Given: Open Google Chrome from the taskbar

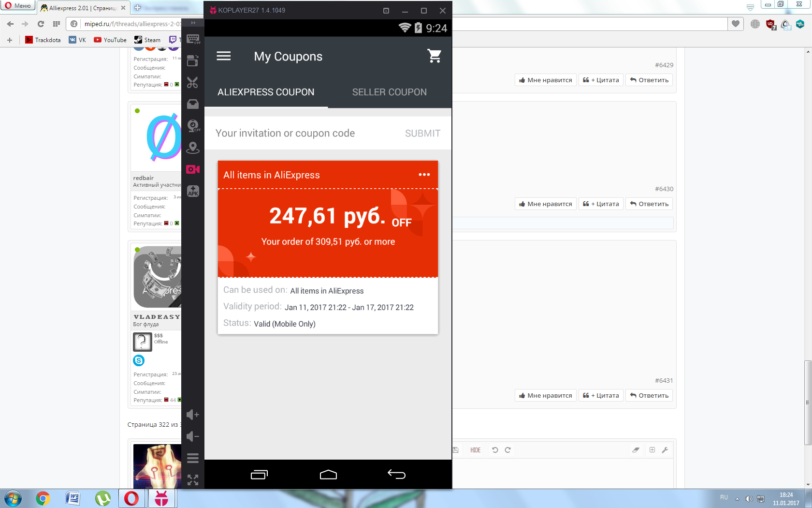Looking at the screenshot, I should (x=43, y=498).
